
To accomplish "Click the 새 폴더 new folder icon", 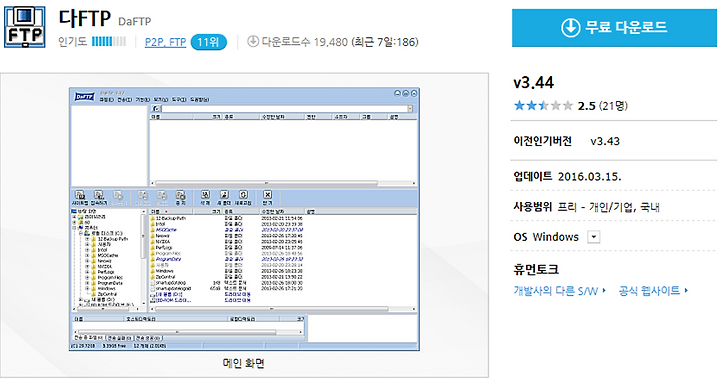I will click(x=224, y=198).
